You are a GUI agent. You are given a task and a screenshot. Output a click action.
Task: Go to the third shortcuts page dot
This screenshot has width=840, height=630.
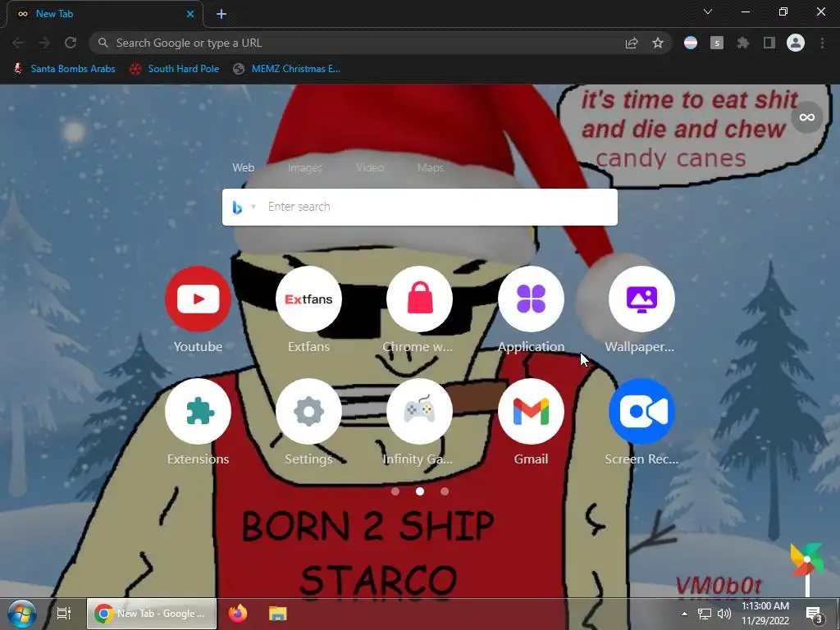click(x=445, y=491)
